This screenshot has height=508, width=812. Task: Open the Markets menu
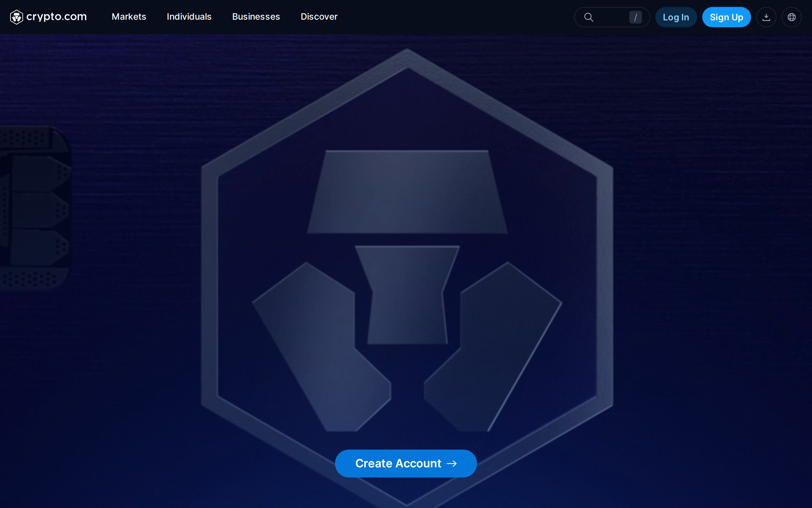[x=129, y=17]
